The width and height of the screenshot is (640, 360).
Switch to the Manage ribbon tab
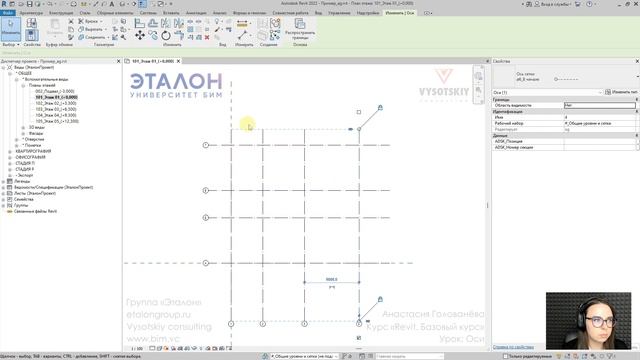pos(339,13)
